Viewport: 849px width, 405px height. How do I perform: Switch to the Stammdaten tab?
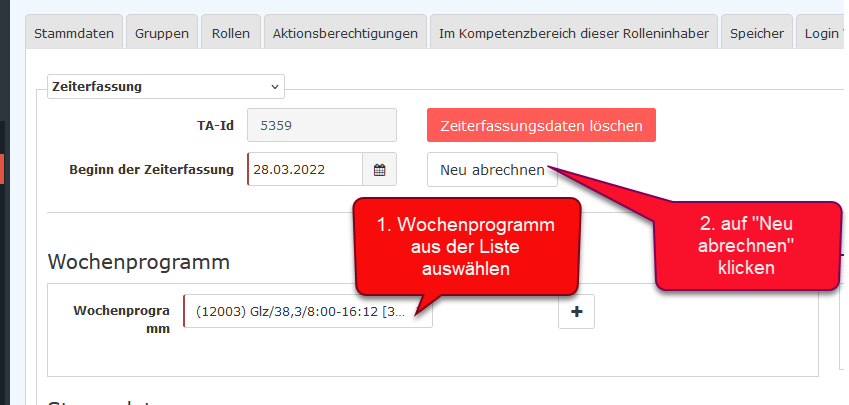coord(74,33)
